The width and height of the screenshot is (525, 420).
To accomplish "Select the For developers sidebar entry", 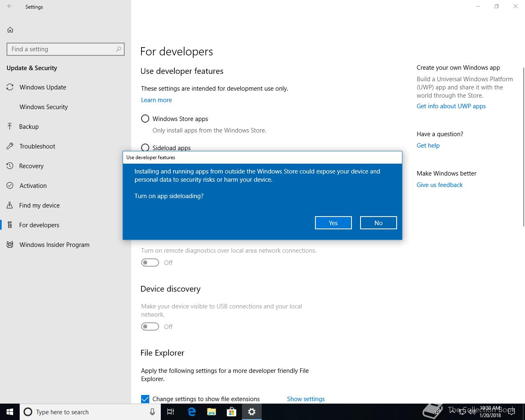I will pos(66,225).
